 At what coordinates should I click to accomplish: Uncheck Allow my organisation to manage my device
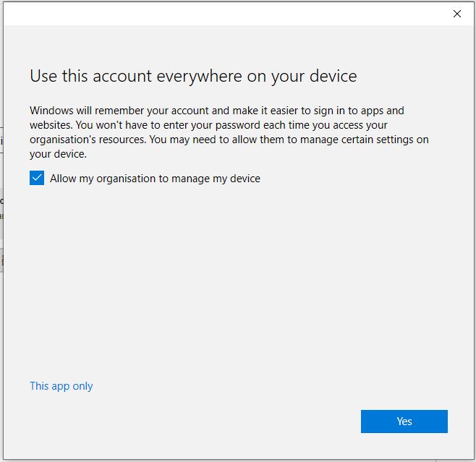(37, 178)
